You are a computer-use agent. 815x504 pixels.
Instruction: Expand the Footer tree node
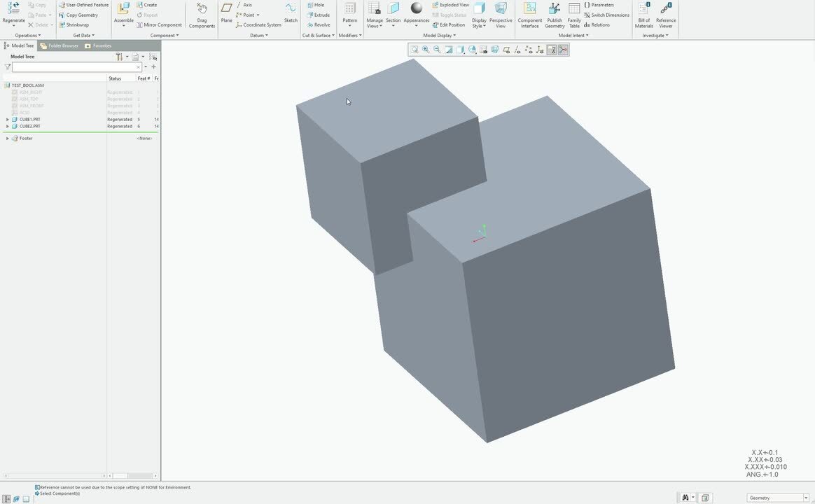(x=8, y=139)
